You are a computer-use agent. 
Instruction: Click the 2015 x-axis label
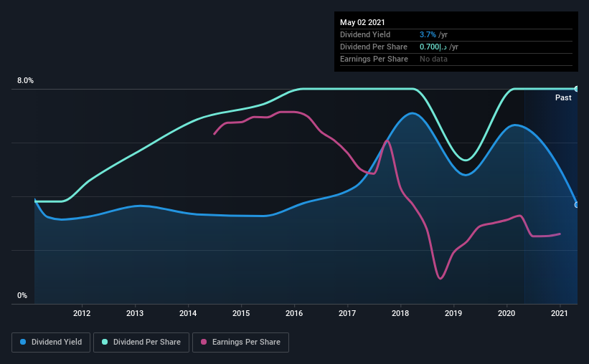pos(241,313)
